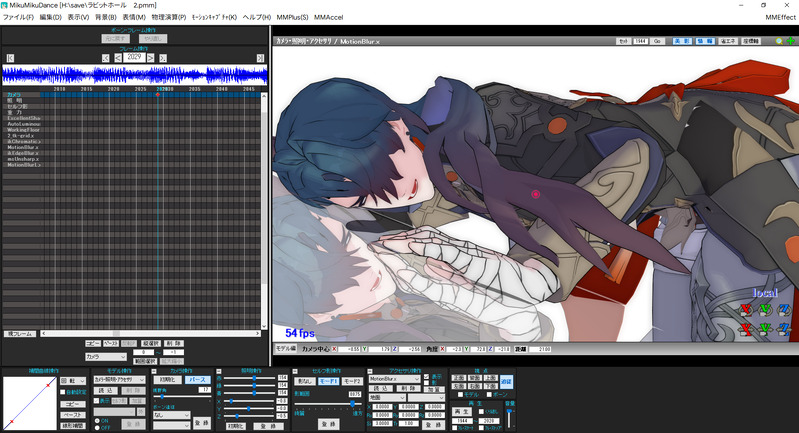Click the Go button in viewport header
The height and width of the screenshot is (433, 799).
point(657,41)
